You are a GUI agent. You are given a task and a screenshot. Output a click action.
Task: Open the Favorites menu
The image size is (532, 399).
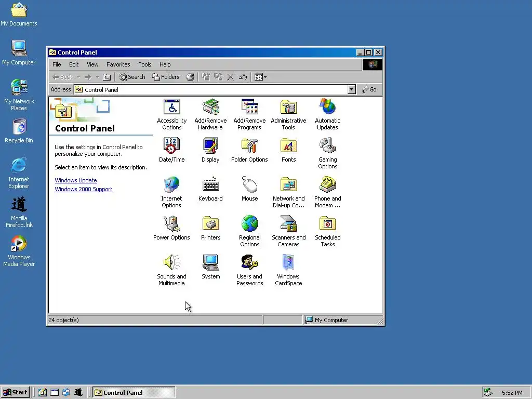tap(118, 64)
